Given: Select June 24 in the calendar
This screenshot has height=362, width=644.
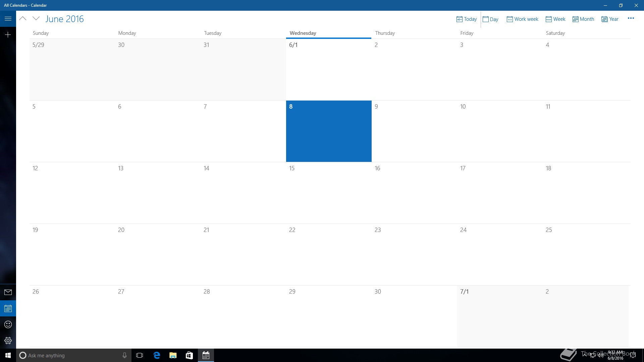Looking at the screenshot, I should click(500, 254).
